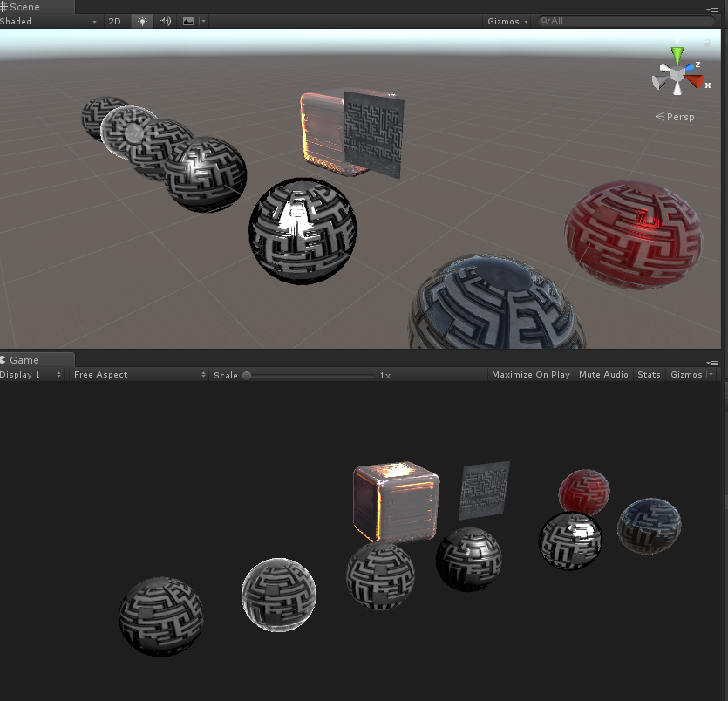This screenshot has width=728, height=701.
Task: Click the Scene search field
Action: coord(626,21)
